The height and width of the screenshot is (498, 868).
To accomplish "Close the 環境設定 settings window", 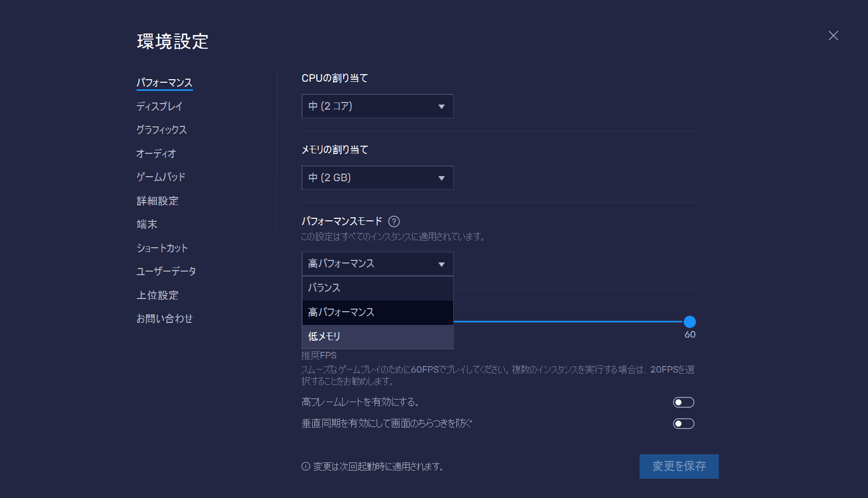I will click(x=833, y=36).
